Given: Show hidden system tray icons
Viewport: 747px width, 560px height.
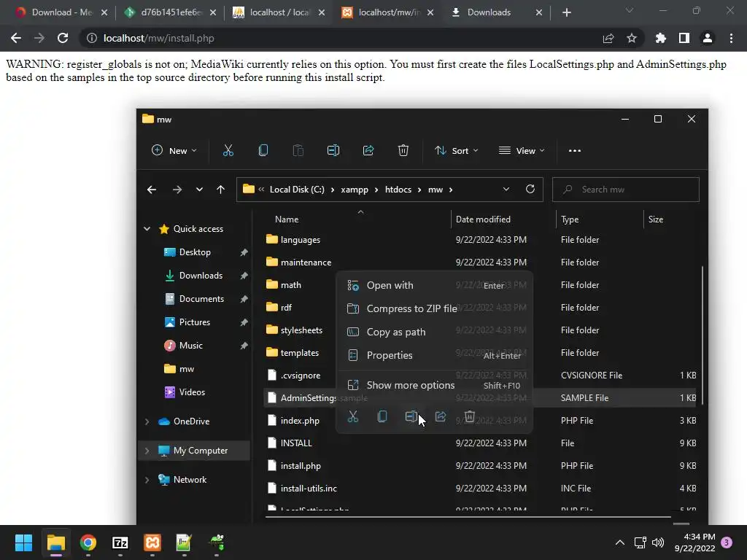Looking at the screenshot, I should pyautogui.click(x=620, y=542).
